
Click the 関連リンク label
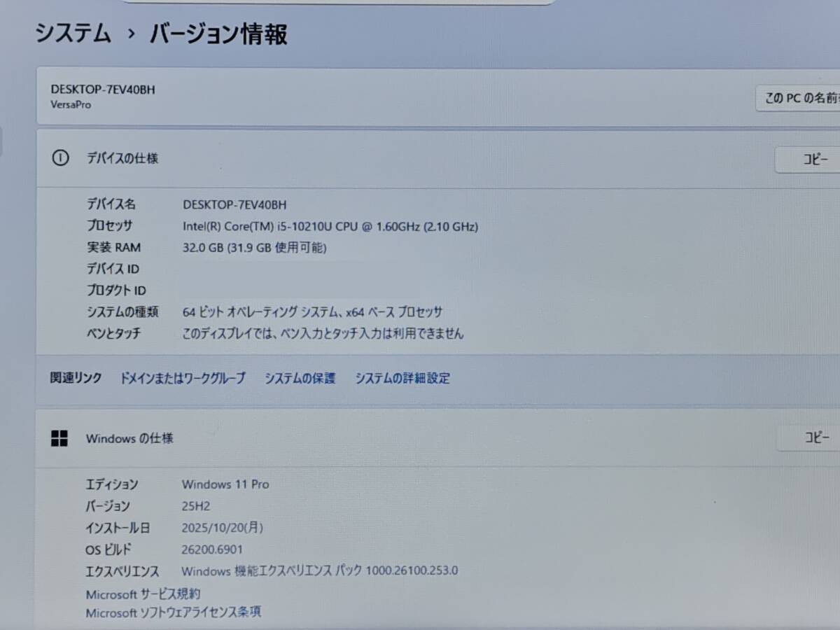(x=76, y=378)
